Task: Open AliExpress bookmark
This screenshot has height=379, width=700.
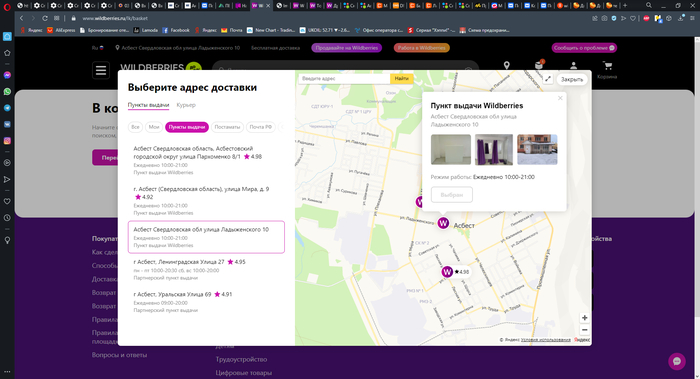Action: (61, 30)
